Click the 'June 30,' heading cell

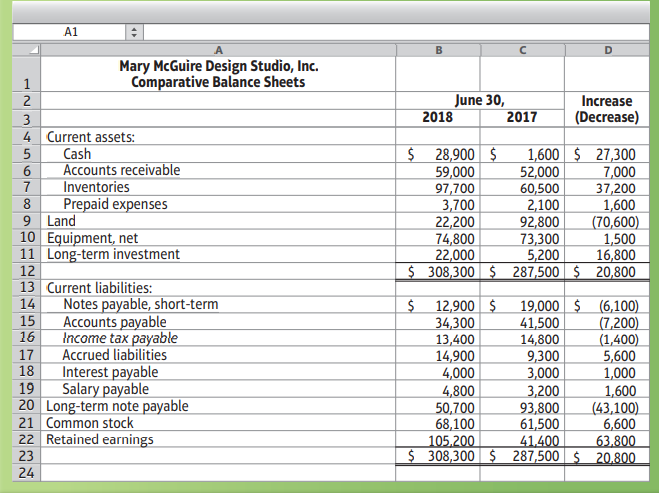pyautogui.click(x=480, y=100)
